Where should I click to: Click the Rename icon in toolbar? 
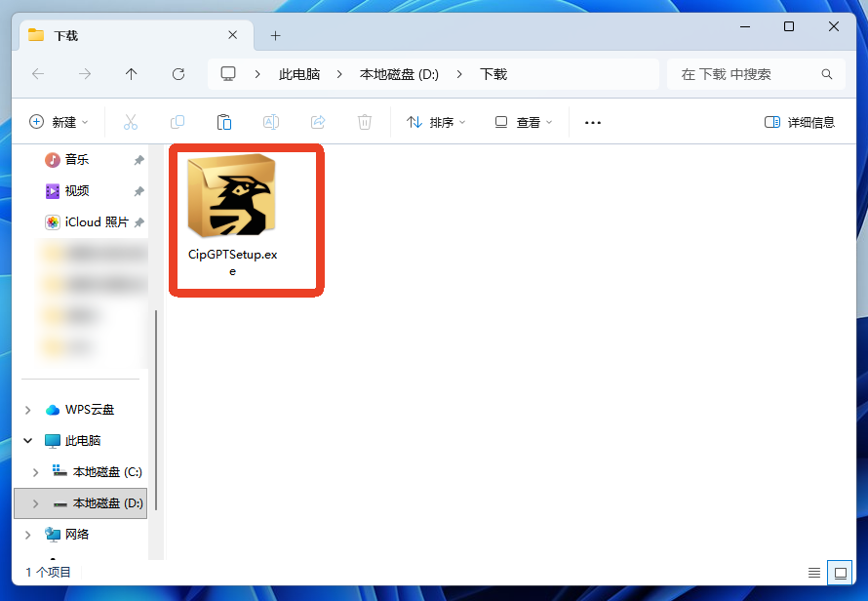pos(271,122)
